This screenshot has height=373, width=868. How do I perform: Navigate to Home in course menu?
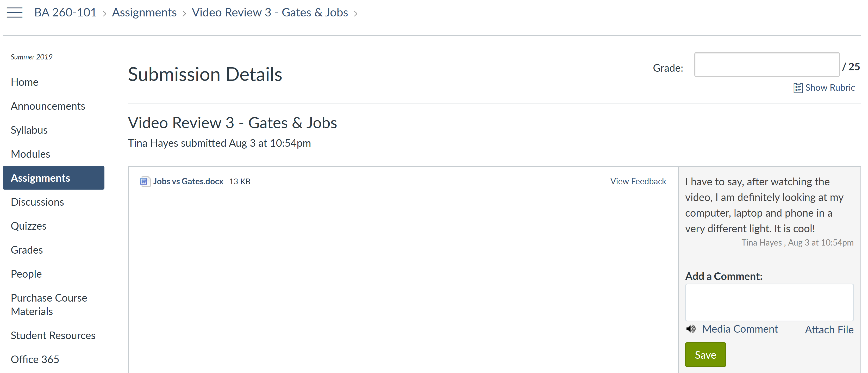[24, 82]
